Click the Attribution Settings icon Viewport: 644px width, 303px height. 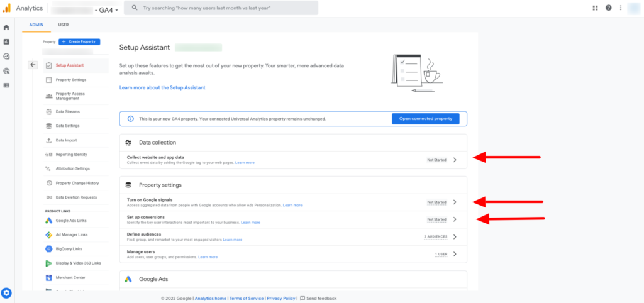click(x=49, y=168)
